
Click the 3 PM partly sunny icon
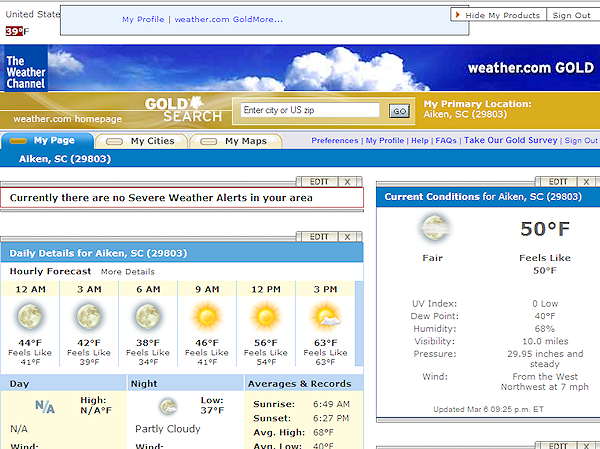coord(326,317)
